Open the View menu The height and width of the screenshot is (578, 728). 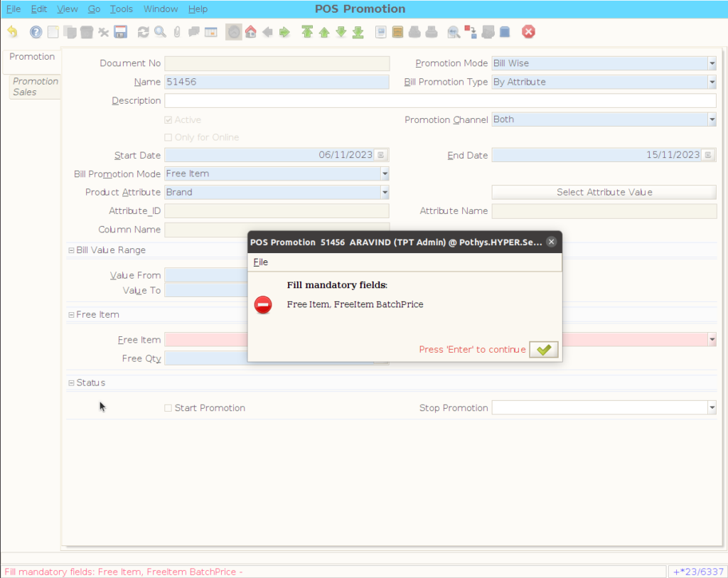68,9
